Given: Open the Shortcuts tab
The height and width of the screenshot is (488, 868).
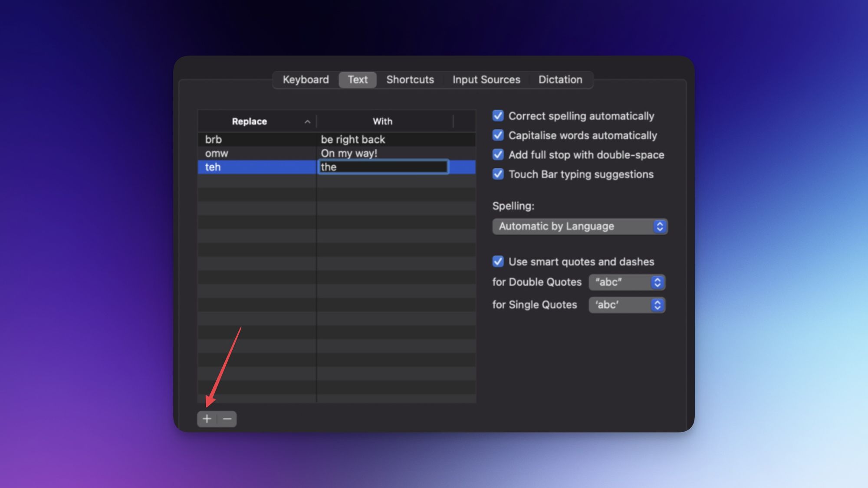Looking at the screenshot, I should pos(410,80).
